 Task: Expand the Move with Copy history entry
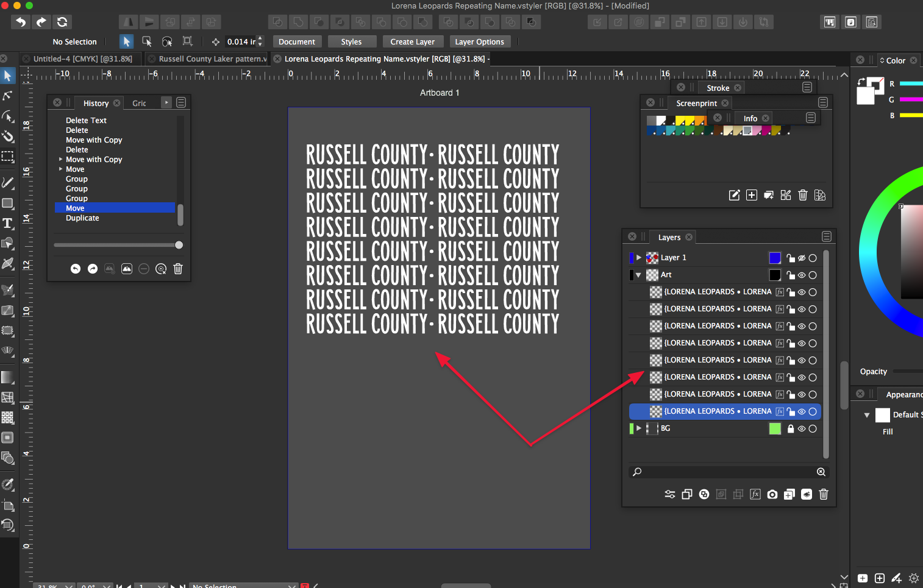[x=60, y=160]
